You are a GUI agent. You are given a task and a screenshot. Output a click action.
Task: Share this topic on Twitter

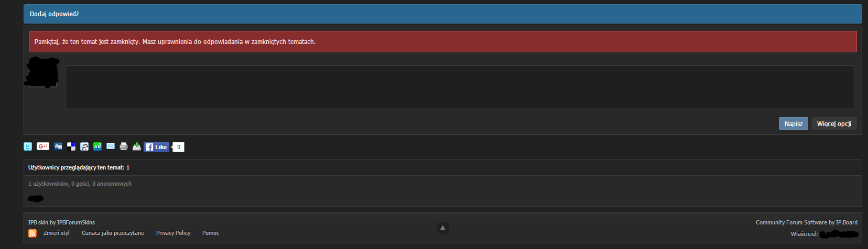(28, 146)
